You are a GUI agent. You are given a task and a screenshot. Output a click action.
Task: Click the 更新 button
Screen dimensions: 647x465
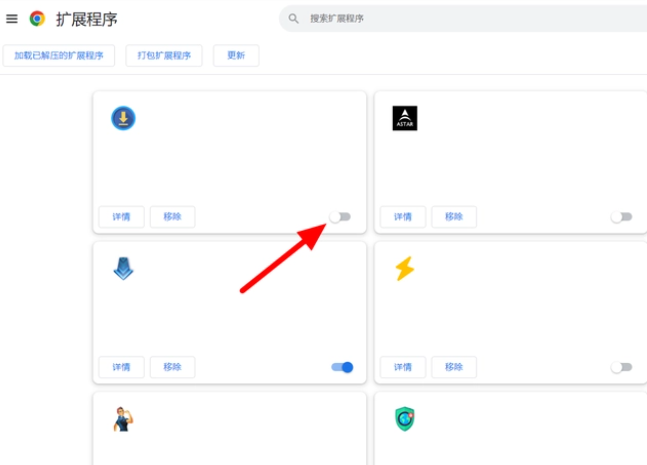236,55
